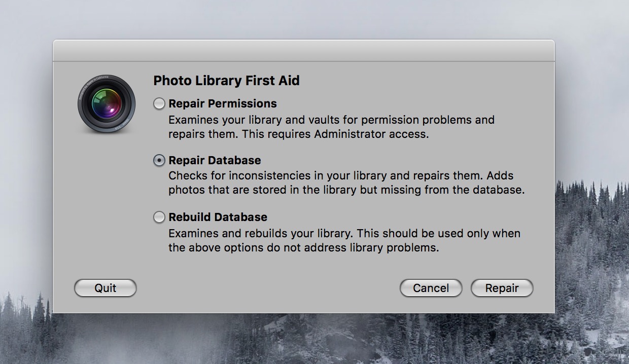Click the line starting "Examines your library and vaults"
The image size is (629, 364).
pyautogui.click(x=331, y=120)
